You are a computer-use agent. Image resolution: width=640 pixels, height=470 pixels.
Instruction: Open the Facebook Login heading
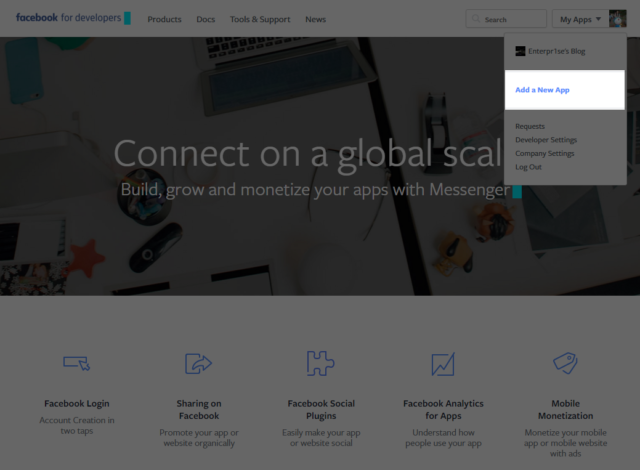point(77,403)
